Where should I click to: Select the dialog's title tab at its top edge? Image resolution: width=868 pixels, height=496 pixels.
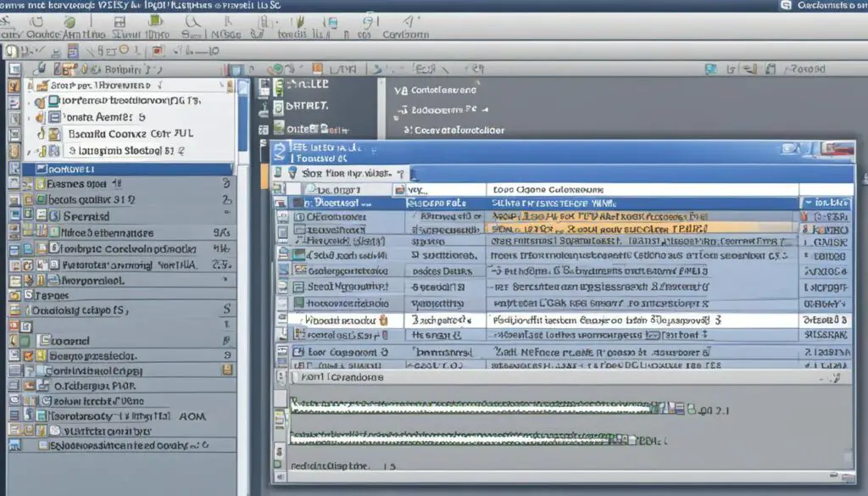[x=339, y=148]
